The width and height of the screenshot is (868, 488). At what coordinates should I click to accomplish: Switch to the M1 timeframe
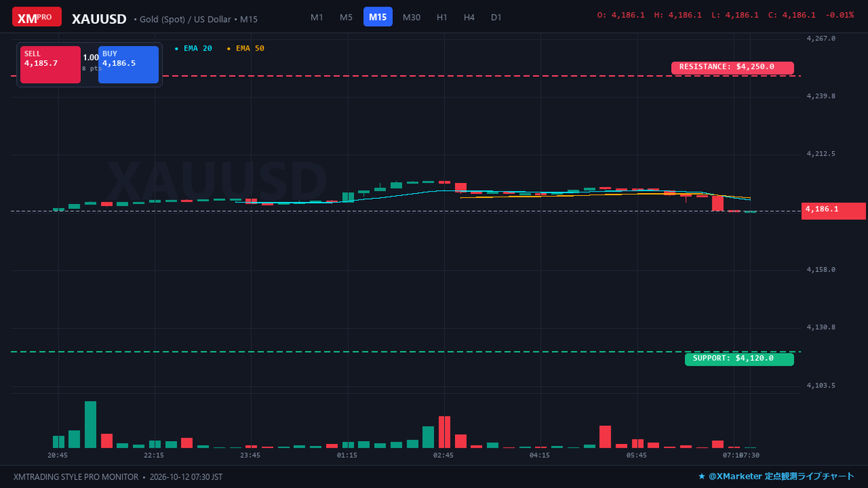[x=317, y=17]
